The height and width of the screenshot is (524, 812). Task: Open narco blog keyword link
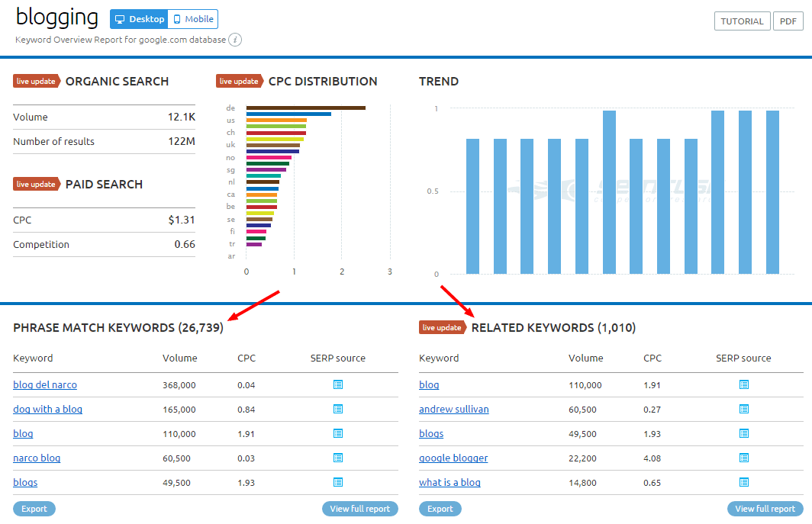pyautogui.click(x=37, y=458)
